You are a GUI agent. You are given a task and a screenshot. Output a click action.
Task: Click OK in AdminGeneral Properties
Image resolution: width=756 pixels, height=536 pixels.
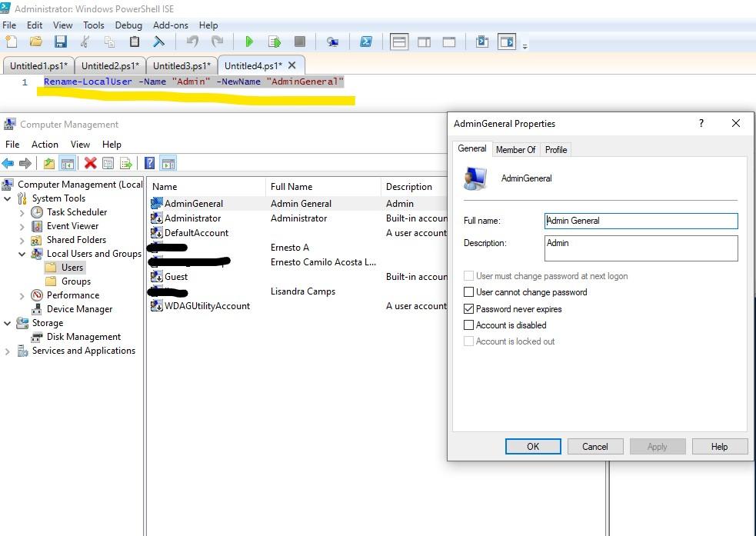533,446
